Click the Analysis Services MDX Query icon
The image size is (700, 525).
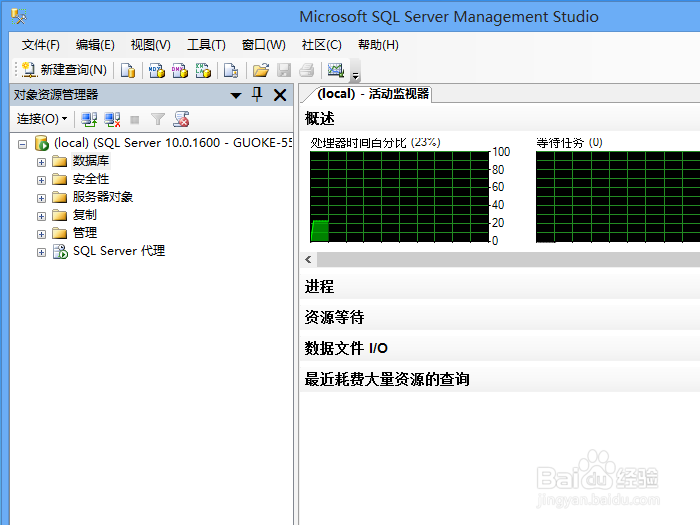(157, 70)
